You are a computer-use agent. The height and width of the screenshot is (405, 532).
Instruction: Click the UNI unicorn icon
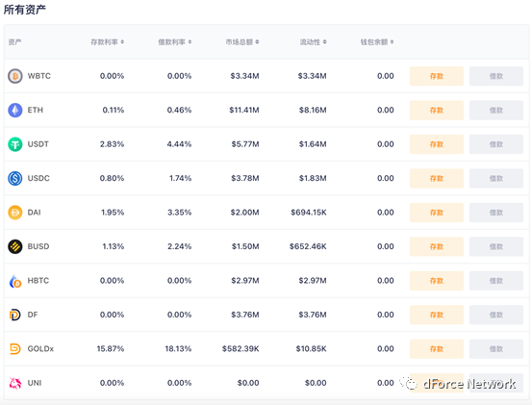click(15, 383)
